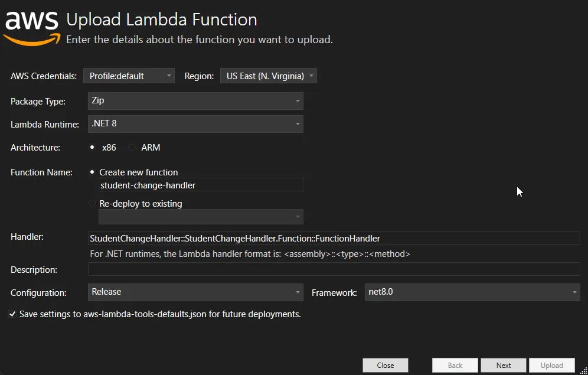Click the Back button
Image resolution: width=588 pixels, height=375 pixels.
point(455,364)
